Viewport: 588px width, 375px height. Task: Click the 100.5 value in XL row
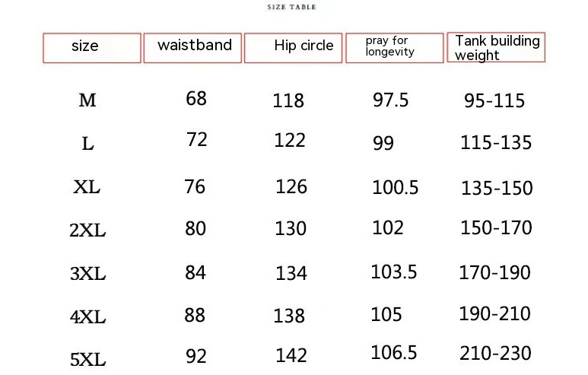pyautogui.click(x=395, y=187)
